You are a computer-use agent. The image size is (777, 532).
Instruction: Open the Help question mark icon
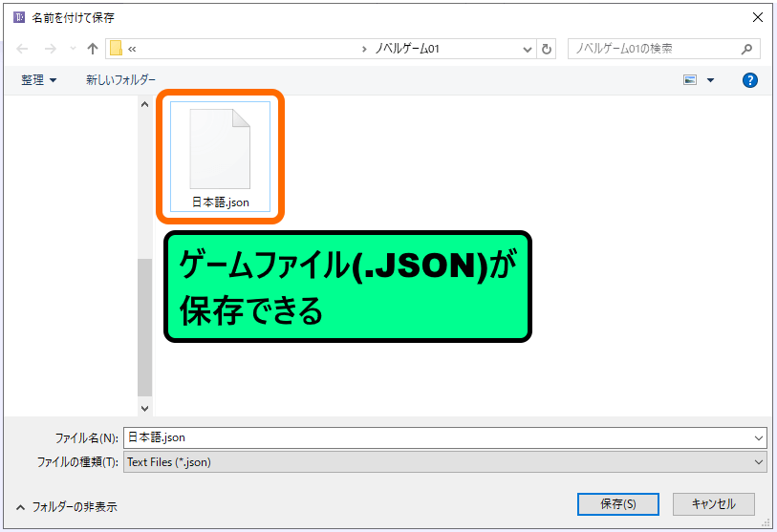(750, 80)
